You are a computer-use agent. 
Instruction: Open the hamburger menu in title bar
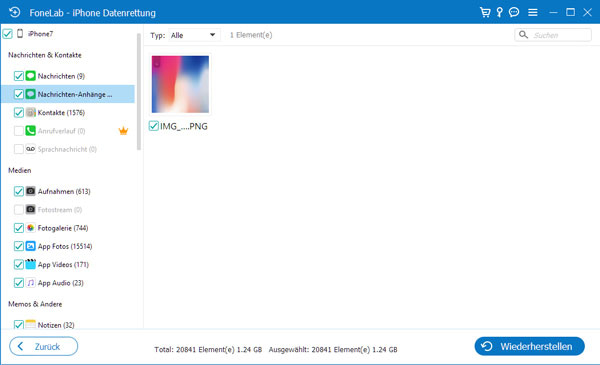(533, 13)
